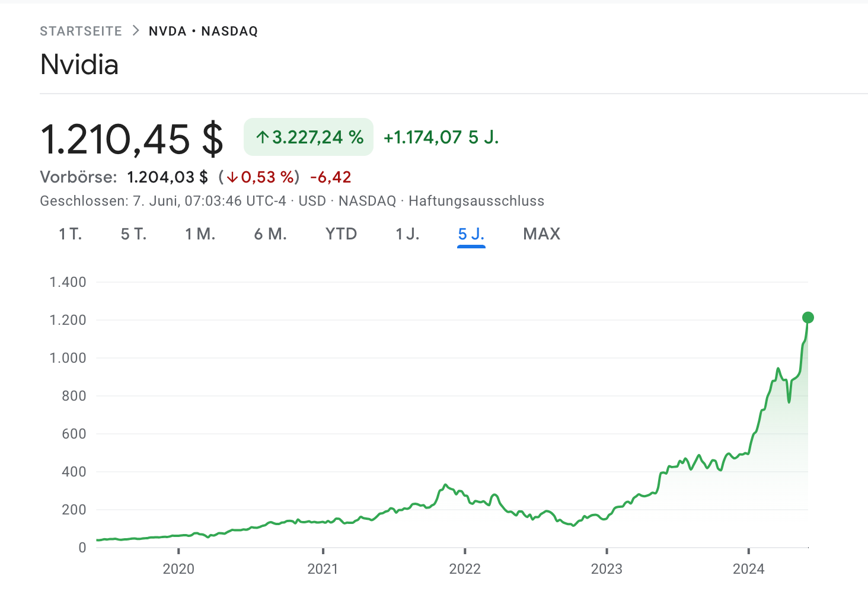Click the Vorbörse label

point(78,177)
